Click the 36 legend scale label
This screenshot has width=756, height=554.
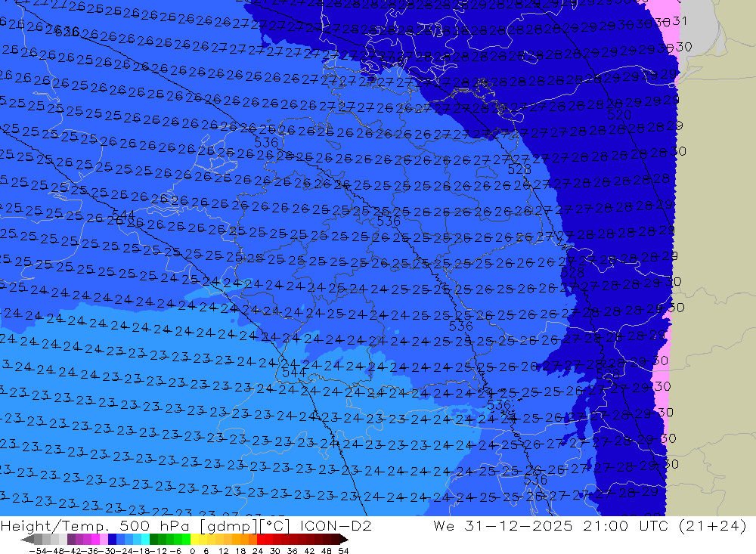click(292, 551)
